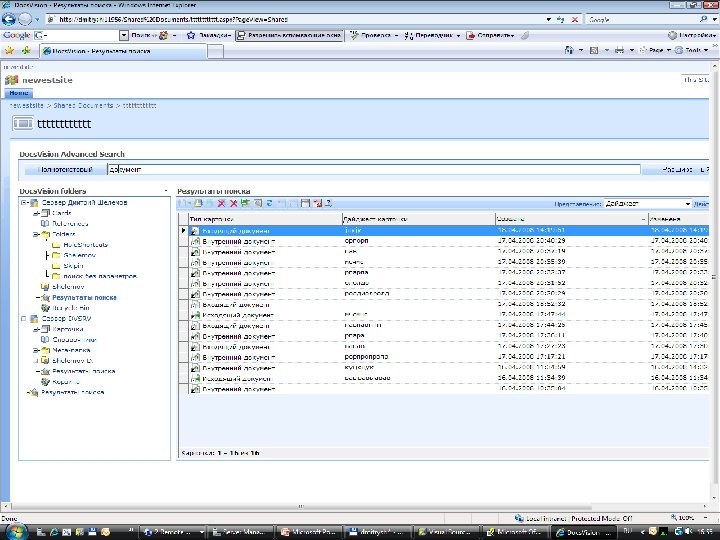Click the Shared Documents breadcrumb link
Screen dimensions: 720x540
click(83, 105)
